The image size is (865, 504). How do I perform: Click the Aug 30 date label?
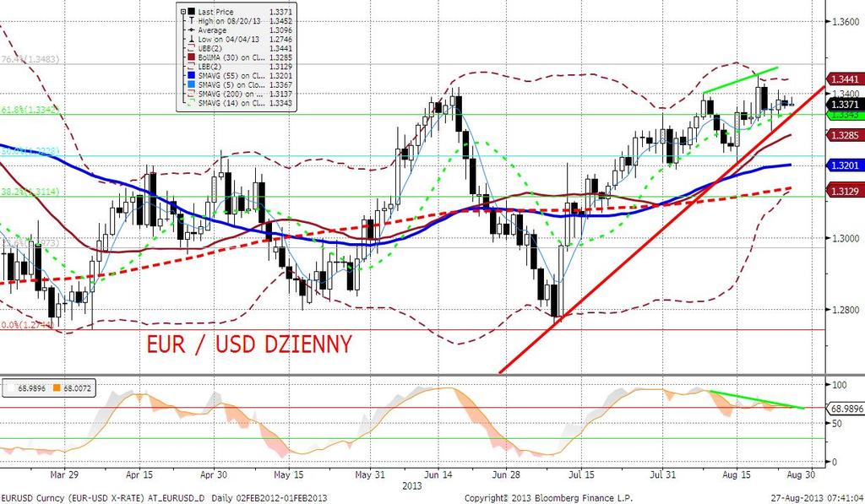(801, 474)
